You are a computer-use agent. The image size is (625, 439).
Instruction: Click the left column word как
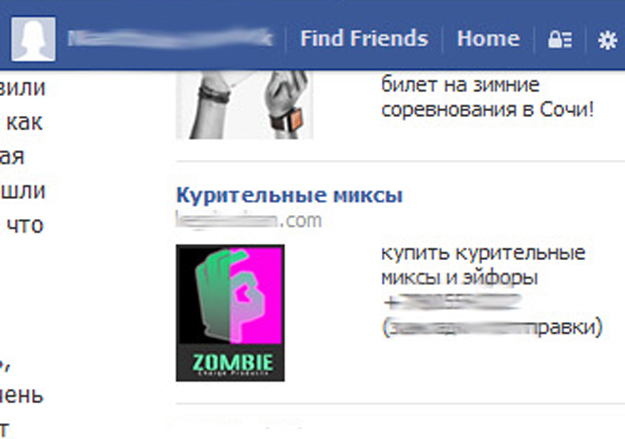pyautogui.click(x=25, y=122)
